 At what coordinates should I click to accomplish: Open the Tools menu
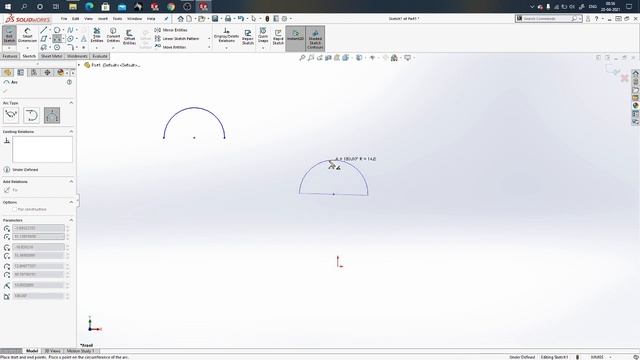tap(117, 19)
